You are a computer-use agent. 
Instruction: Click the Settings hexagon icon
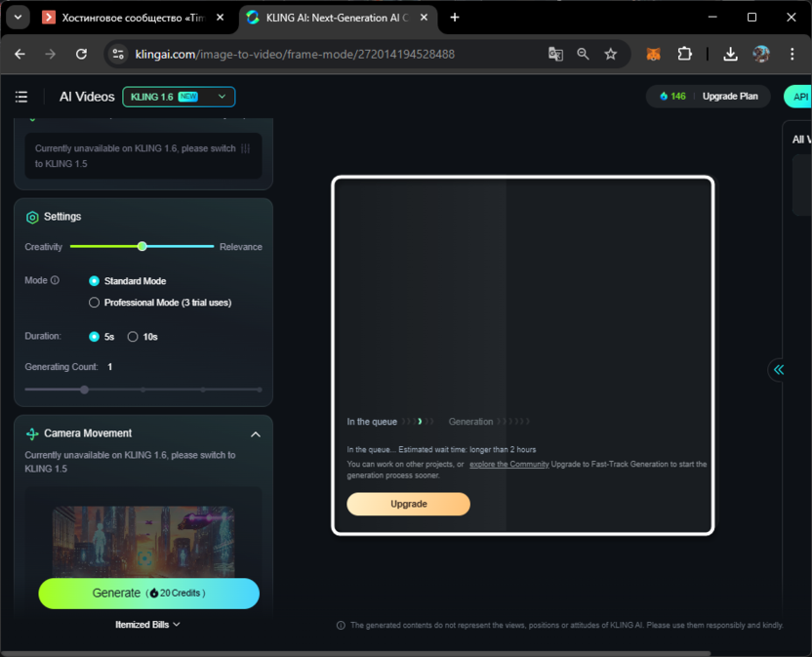pos(32,217)
